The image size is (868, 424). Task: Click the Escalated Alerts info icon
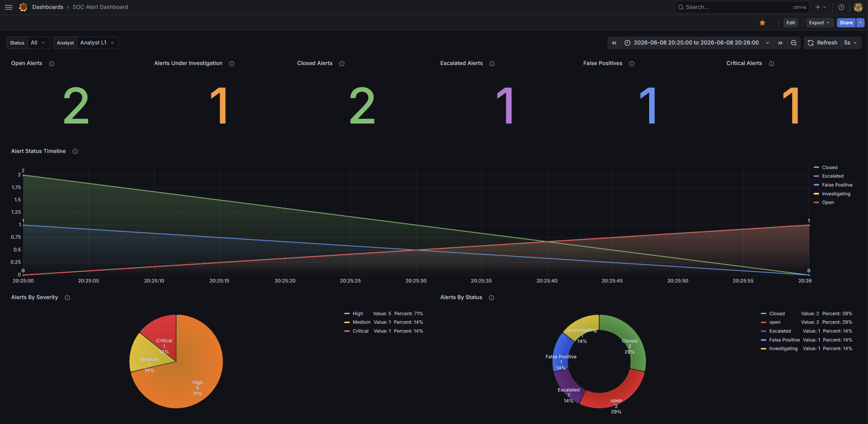click(x=492, y=64)
